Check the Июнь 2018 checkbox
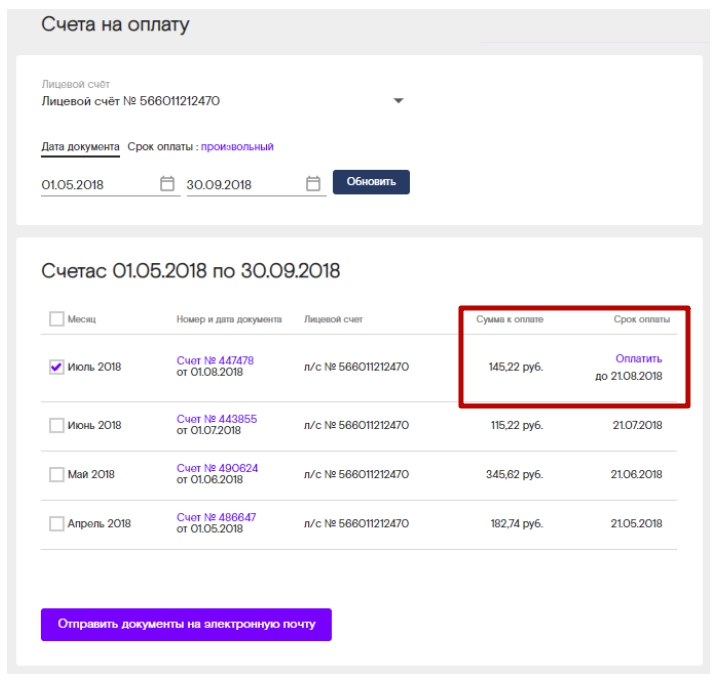 (x=56, y=425)
